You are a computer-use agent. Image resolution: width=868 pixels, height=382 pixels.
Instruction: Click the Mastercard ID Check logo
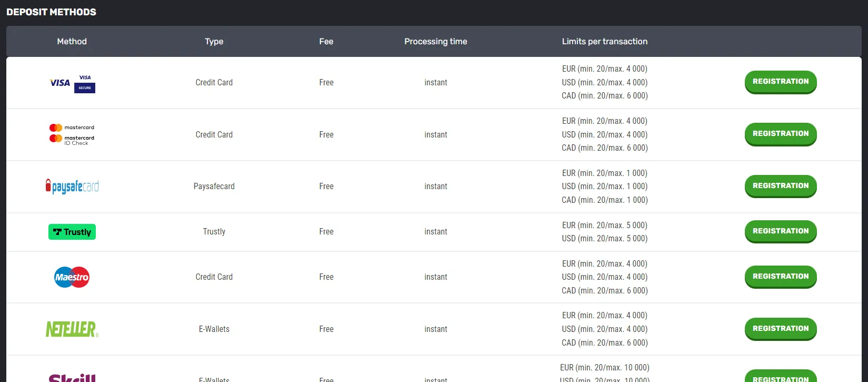pyautogui.click(x=72, y=140)
